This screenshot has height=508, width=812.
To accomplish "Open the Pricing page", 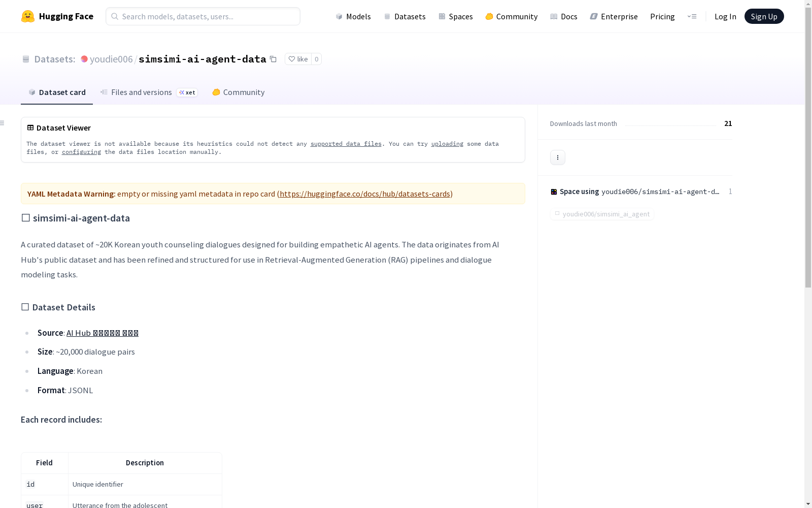I will coord(662,16).
